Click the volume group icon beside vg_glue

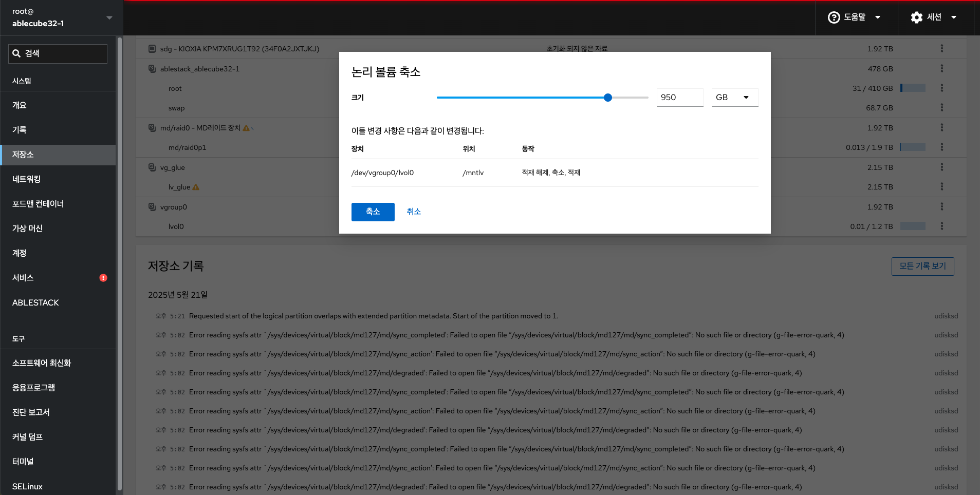[152, 167]
